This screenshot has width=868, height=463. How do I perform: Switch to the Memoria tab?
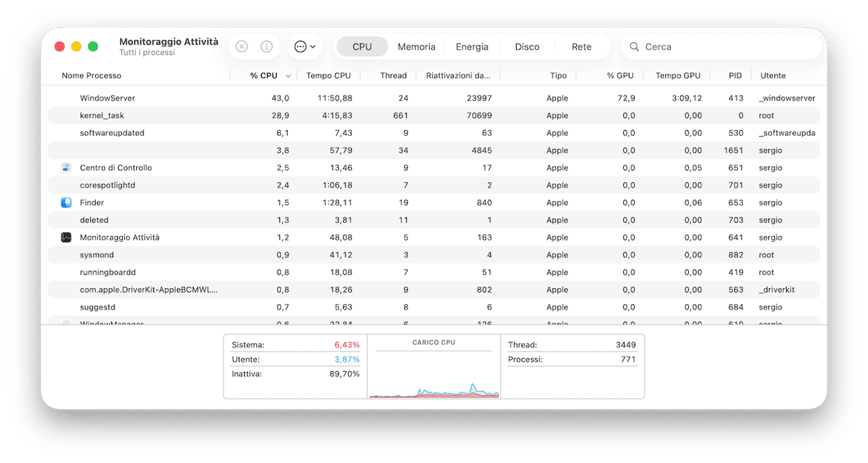coord(416,46)
